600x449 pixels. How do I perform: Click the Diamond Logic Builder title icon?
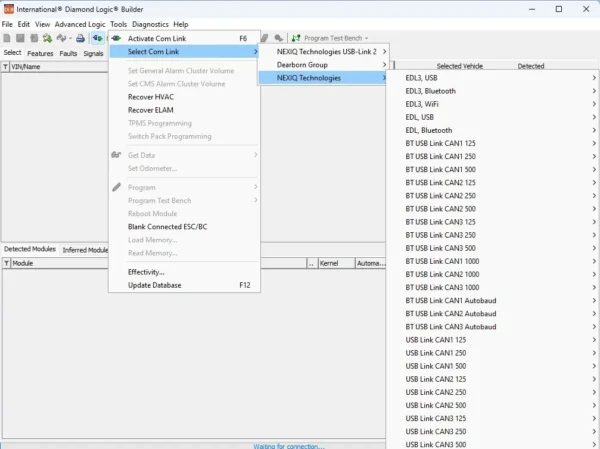[x=8, y=9]
